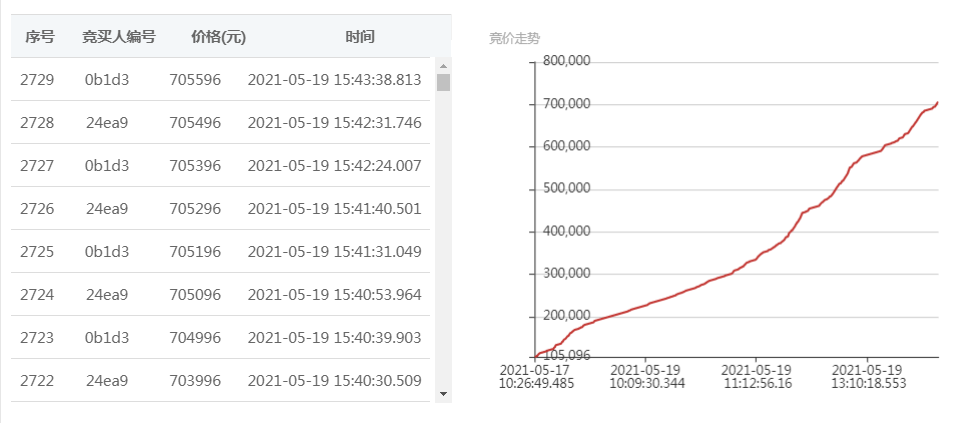This screenshot has height=423, width=970.
Task: Click the 800,000 y-axis label
Action: coord(567,61)
